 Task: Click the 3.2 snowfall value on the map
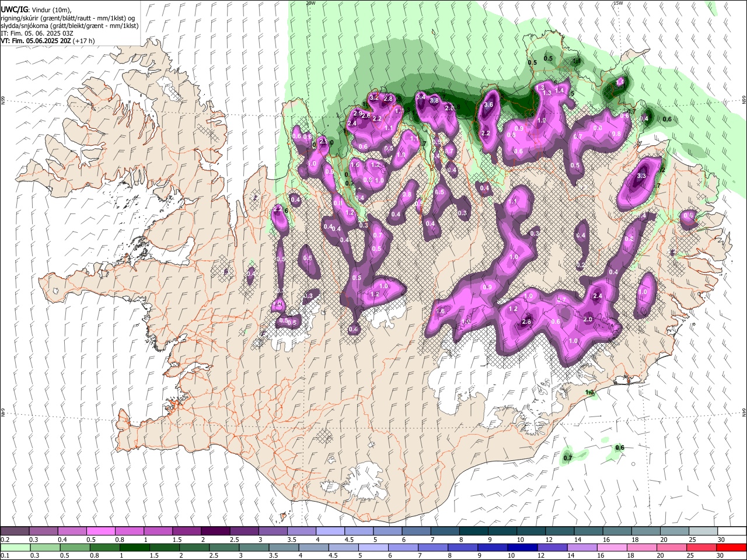click(x=374, y=97)
